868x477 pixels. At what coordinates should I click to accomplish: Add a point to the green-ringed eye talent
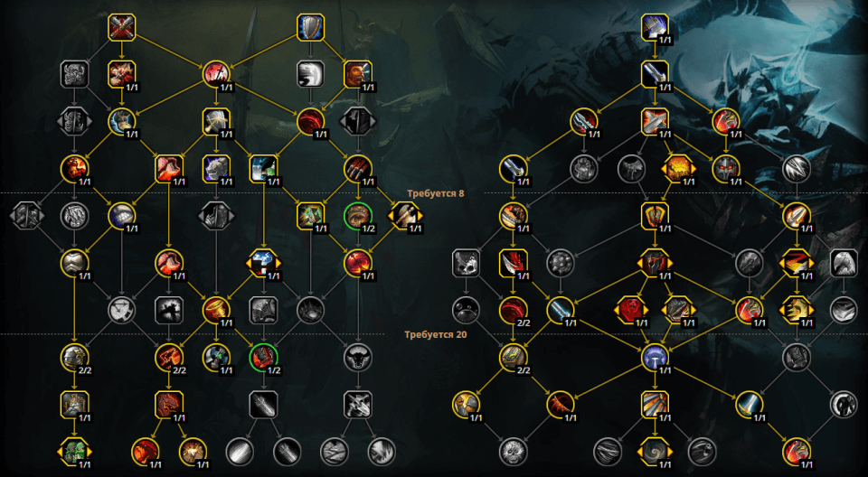point(358,215)
